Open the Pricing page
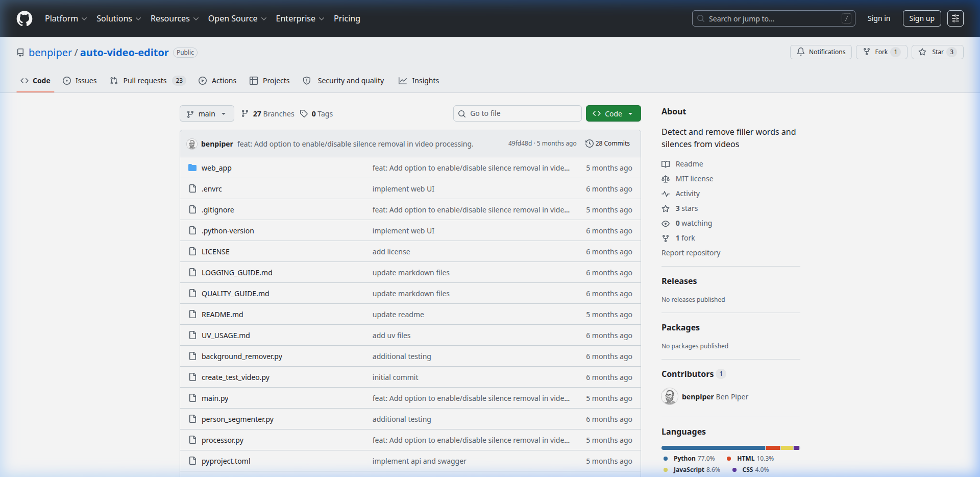Viewport: 980px width, 477px height. pyautogui.click(x=347, y=18)
